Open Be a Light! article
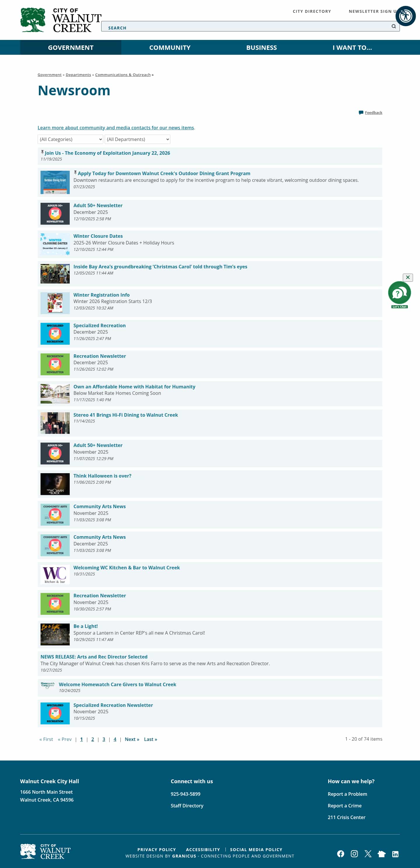Image resolution: width=420 pixels, height=868 pixels. 86,626
